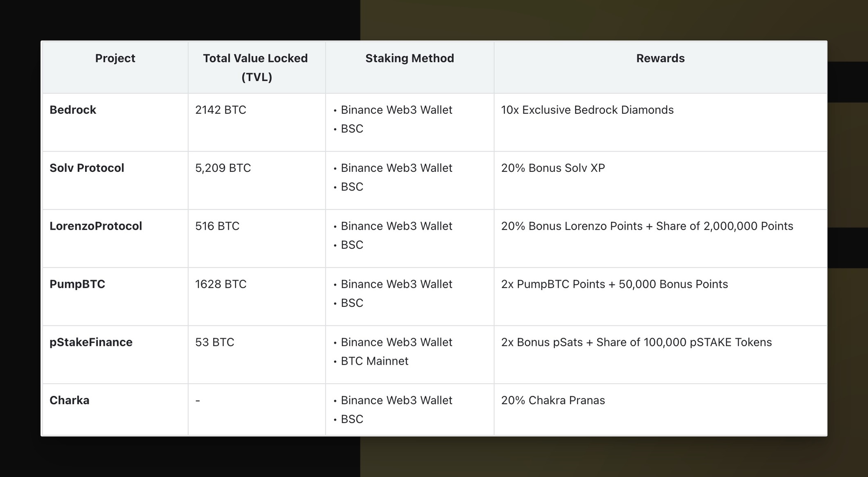Select the pStakeFinance project name
Image resolution: width=868 pixels, height=477 pixels.
91,342
